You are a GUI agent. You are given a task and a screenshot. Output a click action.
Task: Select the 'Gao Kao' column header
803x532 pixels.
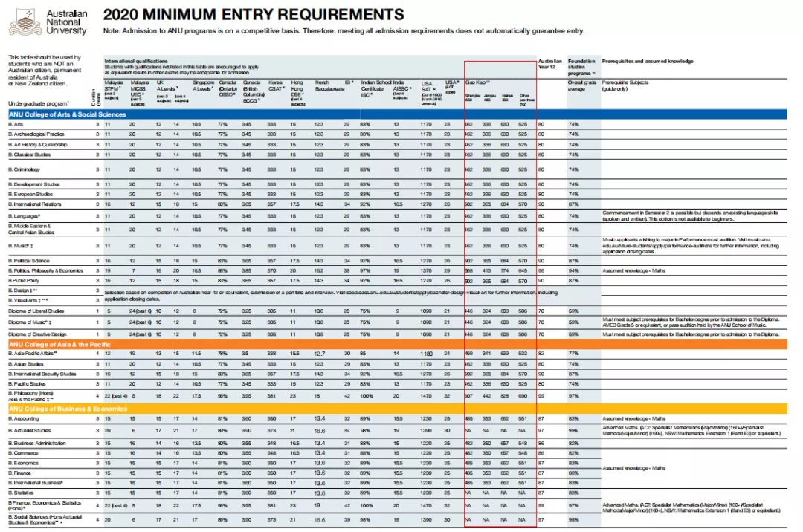477,82
